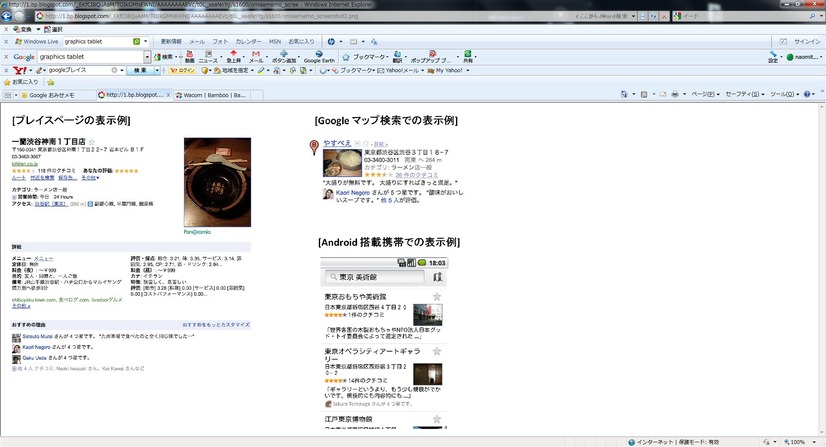This screenshot has height=447, width=826.
Task: Refresh the page from the address bar
Action: pos(653,16)
